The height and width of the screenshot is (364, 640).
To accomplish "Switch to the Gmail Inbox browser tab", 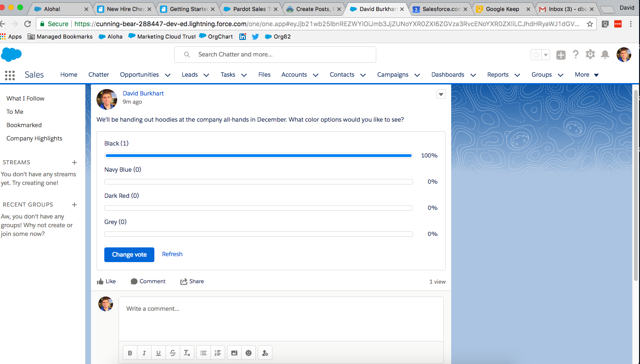I will (566, 9).
